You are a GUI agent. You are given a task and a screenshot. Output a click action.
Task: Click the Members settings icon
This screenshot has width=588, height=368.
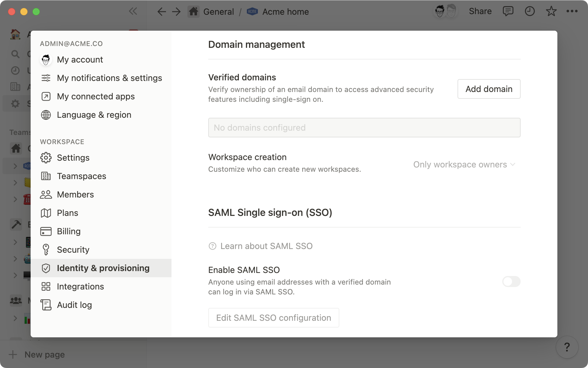pos(46,194)
